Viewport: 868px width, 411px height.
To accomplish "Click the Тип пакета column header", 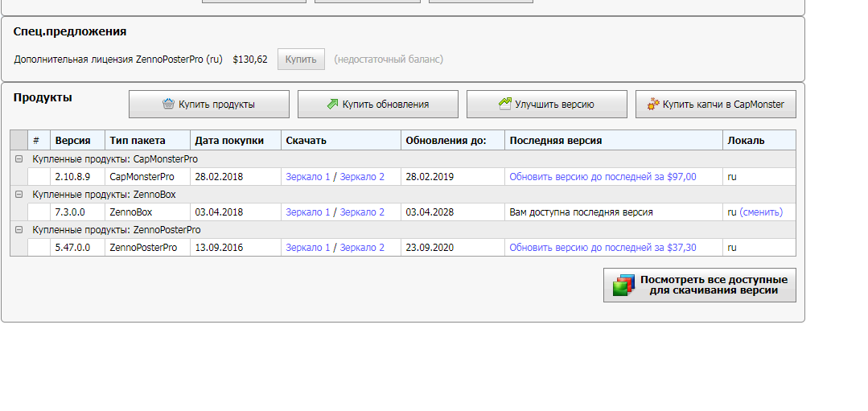I will pyautogui.click(x=148, y=141).
